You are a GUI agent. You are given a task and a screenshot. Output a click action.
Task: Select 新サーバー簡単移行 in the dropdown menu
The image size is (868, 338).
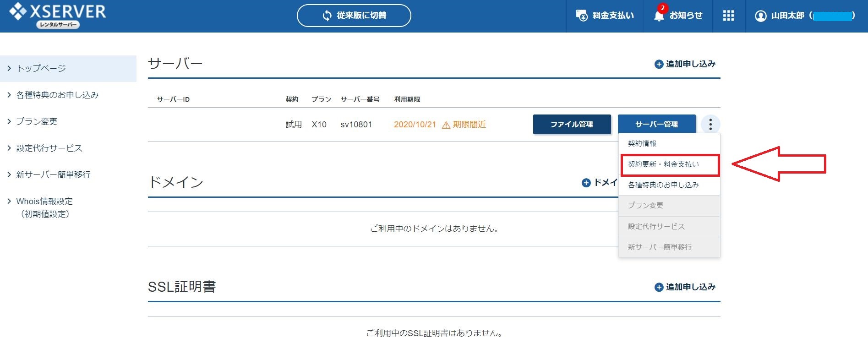(x=669, y=247)
